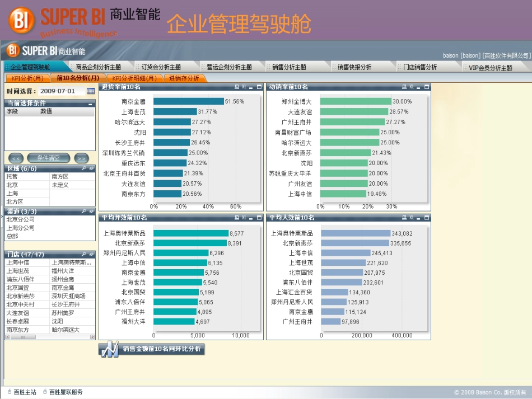Maximize the 退货率前10名 chart panel
The image size is (532, 399).
[259, 87]
